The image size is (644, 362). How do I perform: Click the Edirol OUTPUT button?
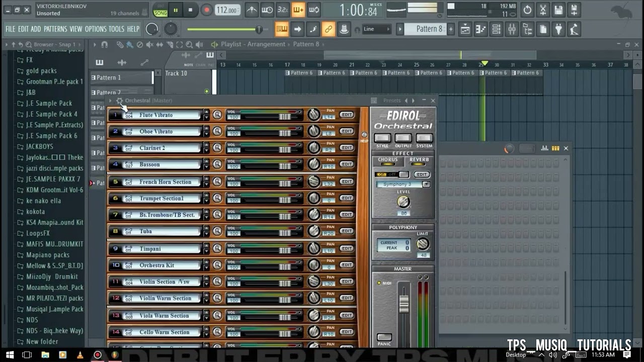tap(403, 138)
